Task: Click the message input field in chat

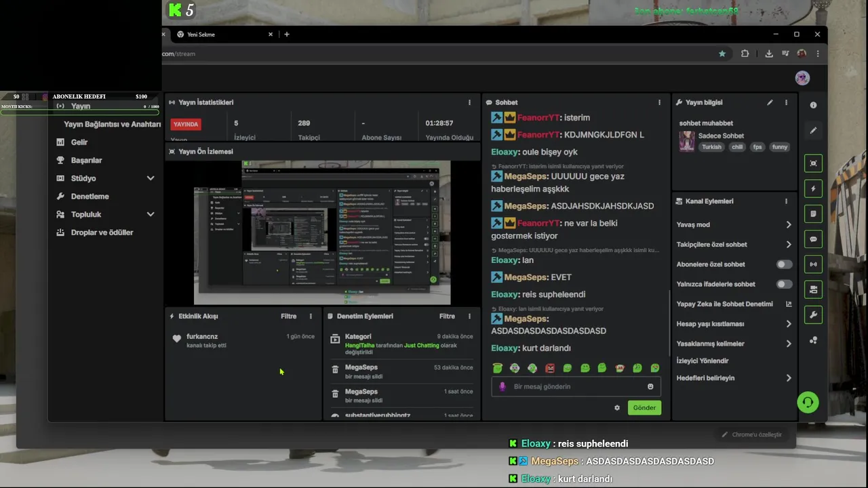Action: click(x=576, y=386)
